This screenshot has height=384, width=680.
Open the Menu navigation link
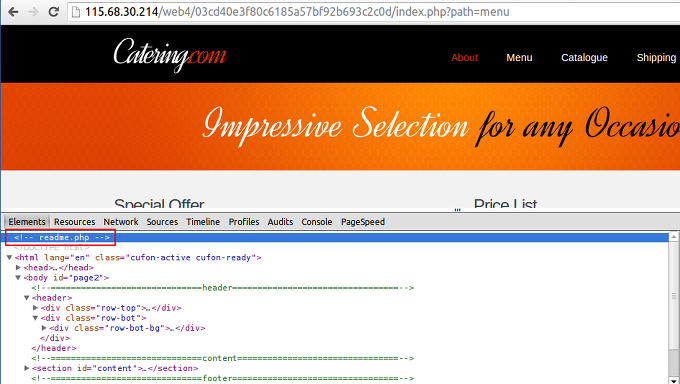(x=519, y=58)
